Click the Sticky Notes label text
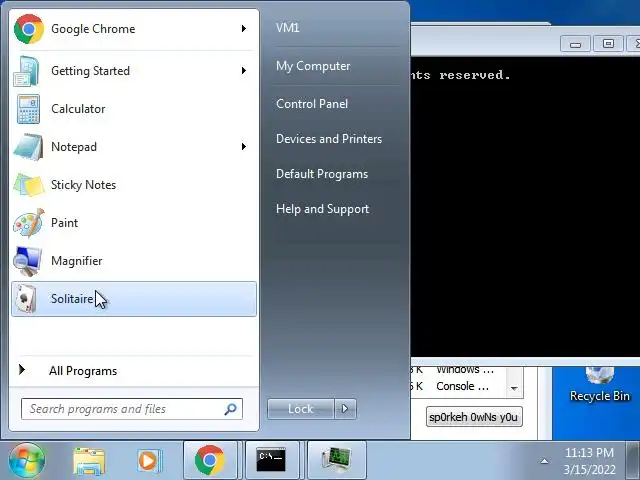The image size is (640, 480). point(83,185)
